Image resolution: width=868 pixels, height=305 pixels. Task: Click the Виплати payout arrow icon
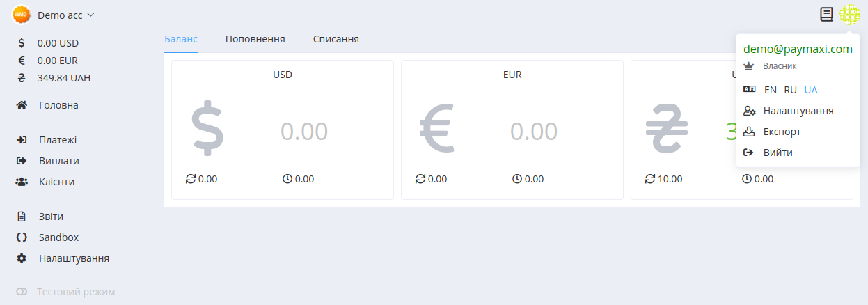(22, 161)
